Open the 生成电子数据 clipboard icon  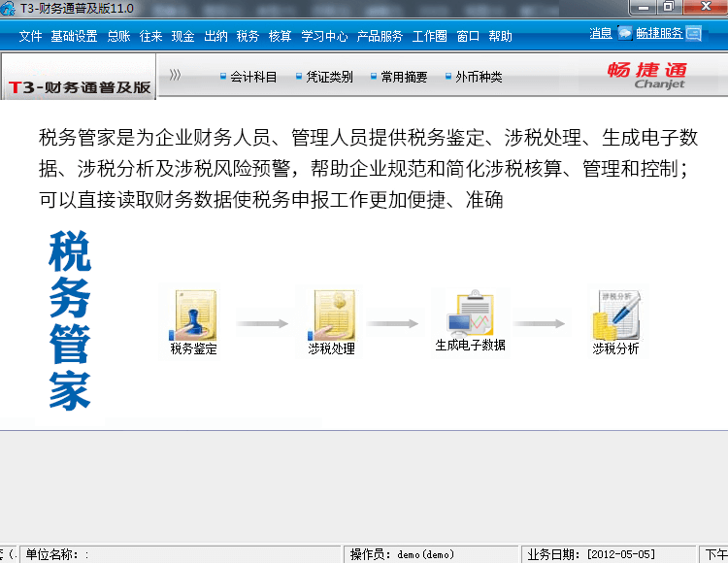[470, 313]
